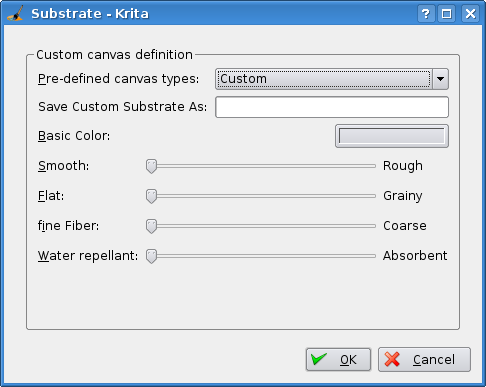Focus the Save Custom Substrate As field
486x387 pixels.
coord(332,107)
